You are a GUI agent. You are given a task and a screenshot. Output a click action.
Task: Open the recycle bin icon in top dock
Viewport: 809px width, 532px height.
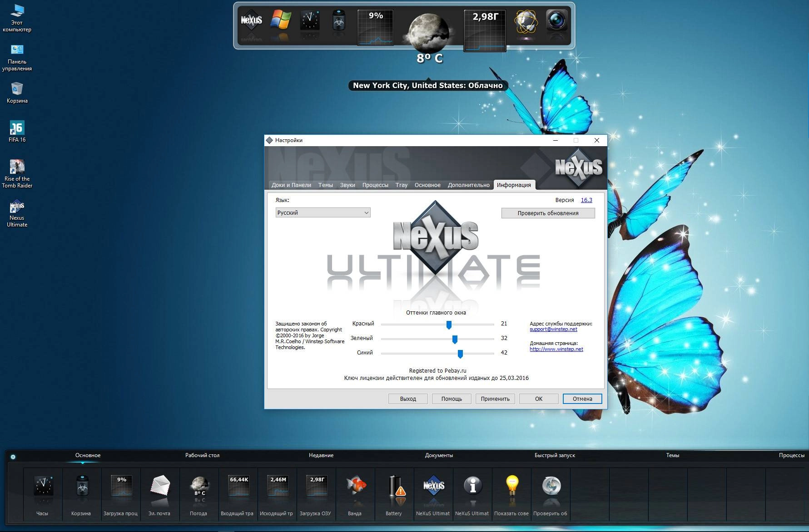tap(339, 21)
